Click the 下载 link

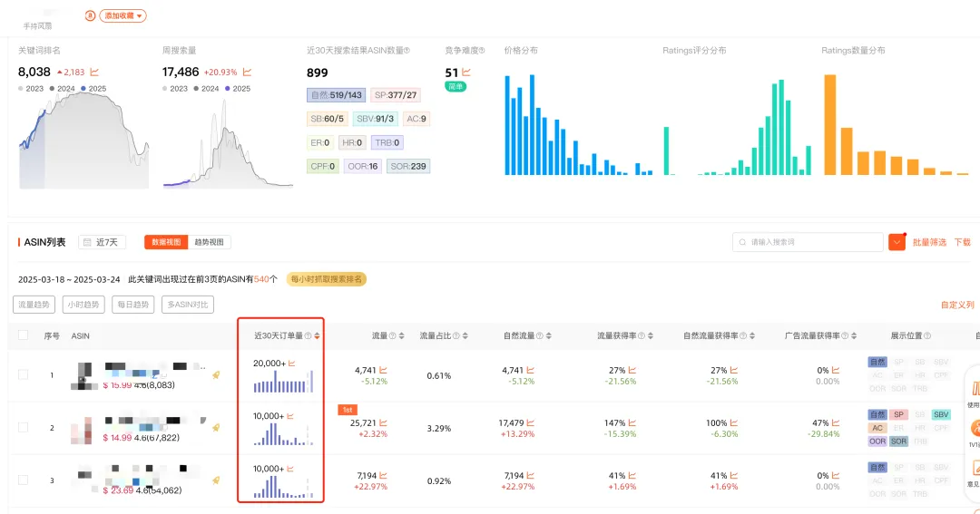point(963,242)
